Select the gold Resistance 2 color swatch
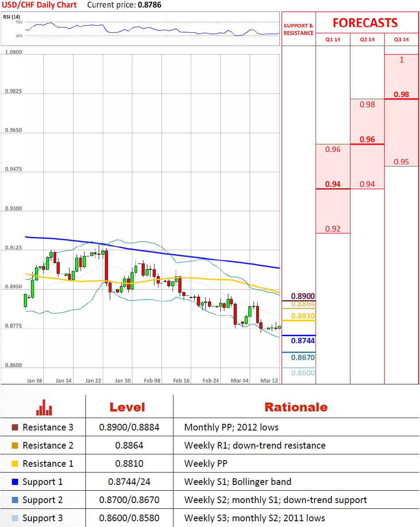 pos(15,446)
